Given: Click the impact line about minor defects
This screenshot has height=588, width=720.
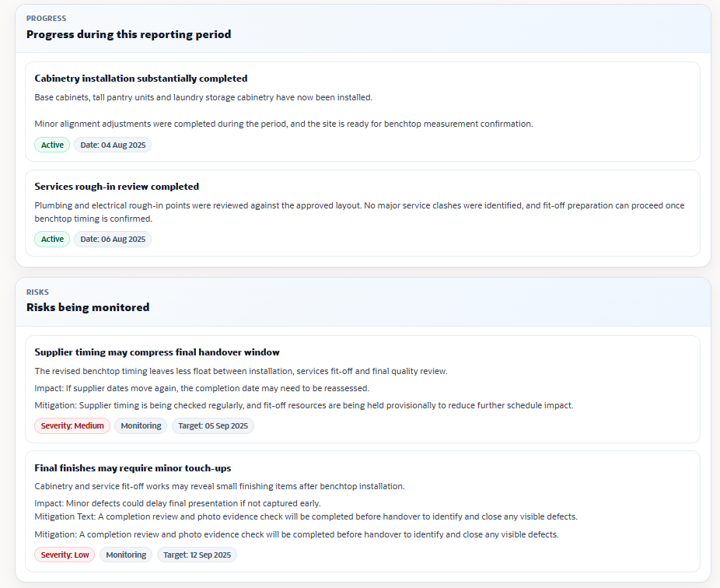Looking at the screenshot, I should 178,503.
